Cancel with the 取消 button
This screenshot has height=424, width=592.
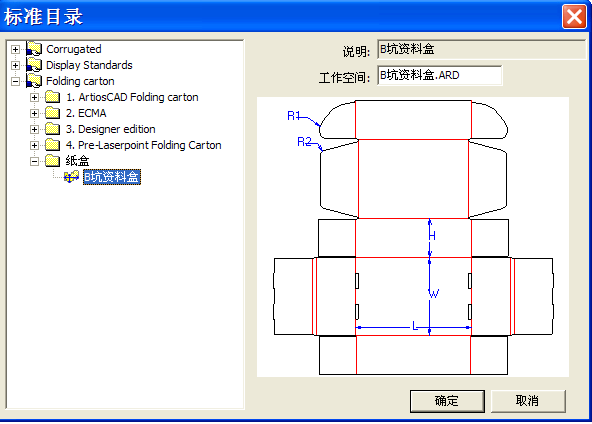(528, 401)
